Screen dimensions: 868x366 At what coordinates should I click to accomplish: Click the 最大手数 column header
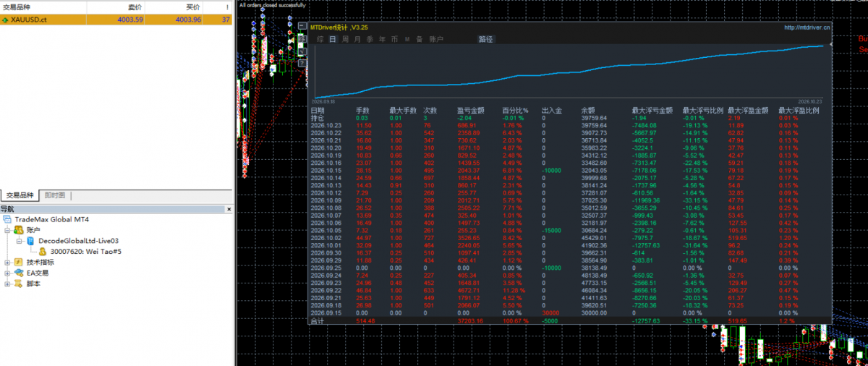402,110
